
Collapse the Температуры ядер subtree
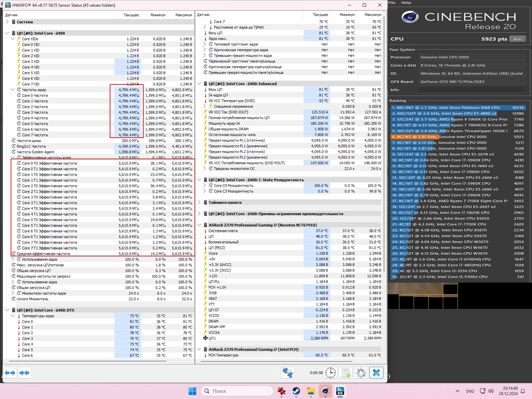point(13,316)
